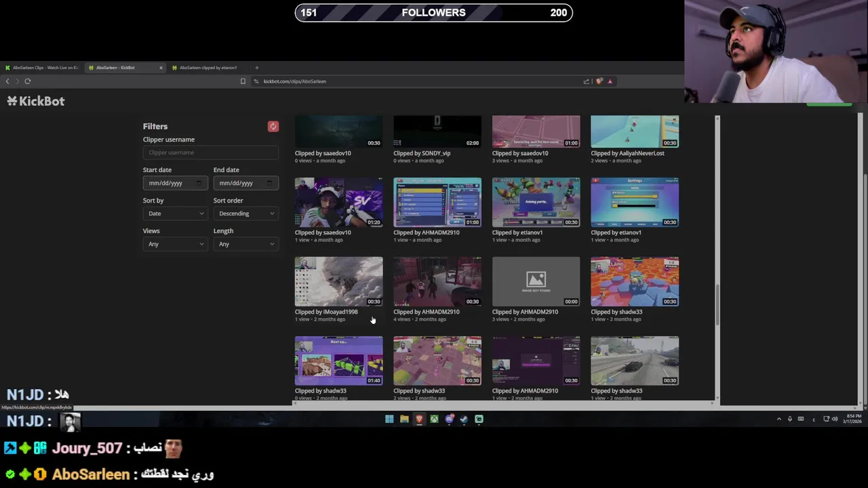Open the Xbox app on the taskbar

434,419
